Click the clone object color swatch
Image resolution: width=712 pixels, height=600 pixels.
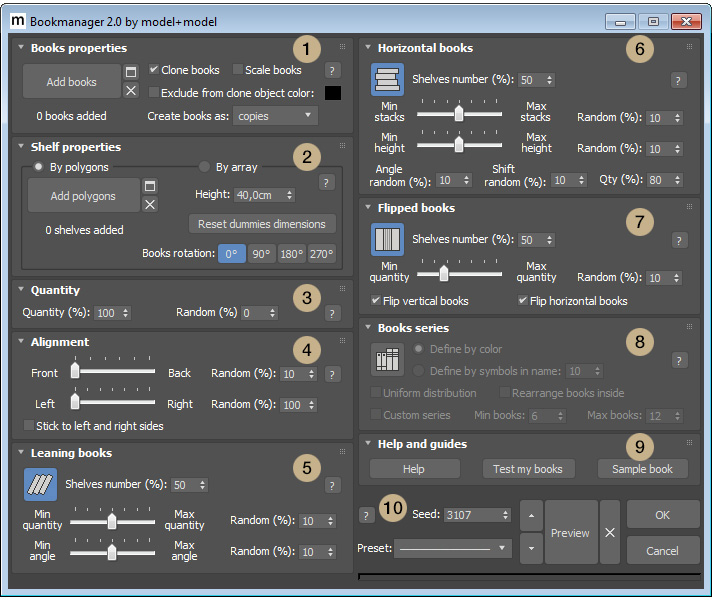click(333, 93)
